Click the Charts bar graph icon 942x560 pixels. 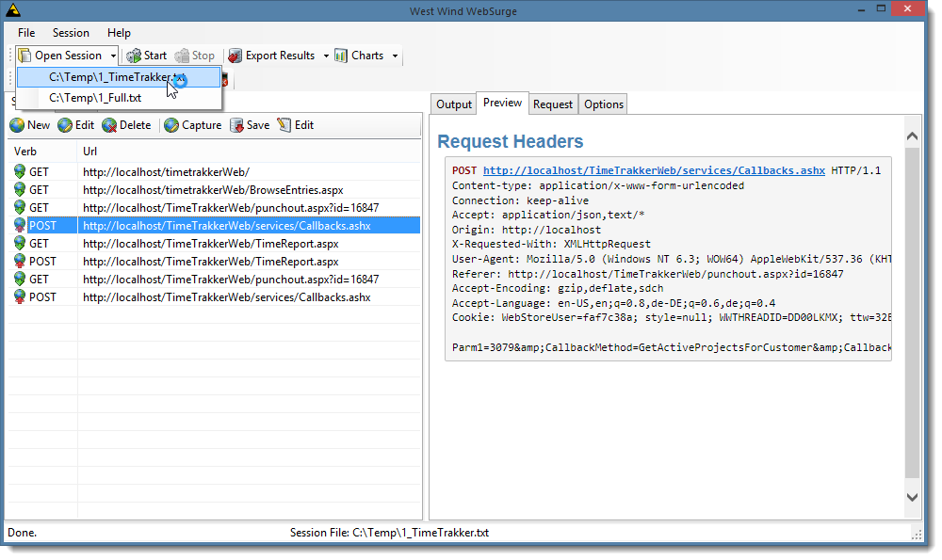341,56
